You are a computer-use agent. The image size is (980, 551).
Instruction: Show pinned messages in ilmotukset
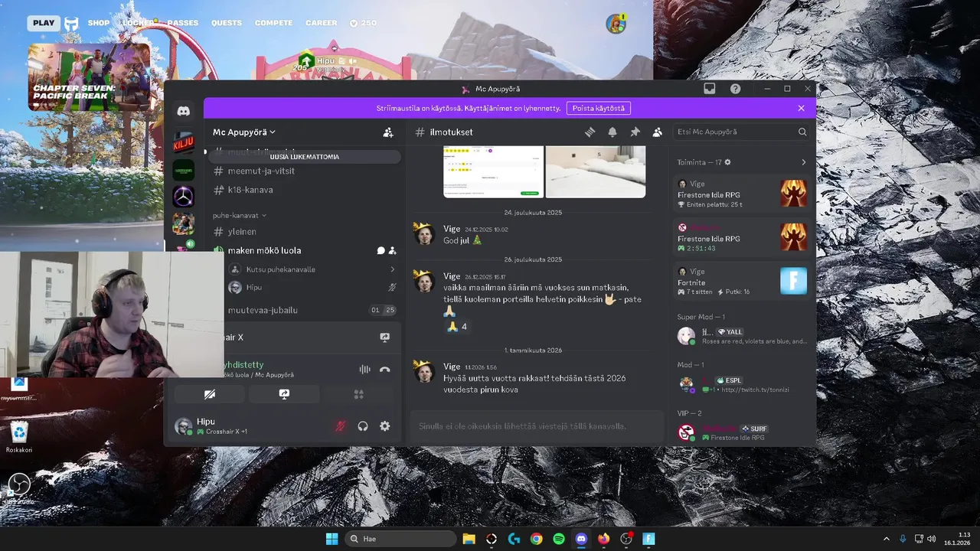(635, 132)
